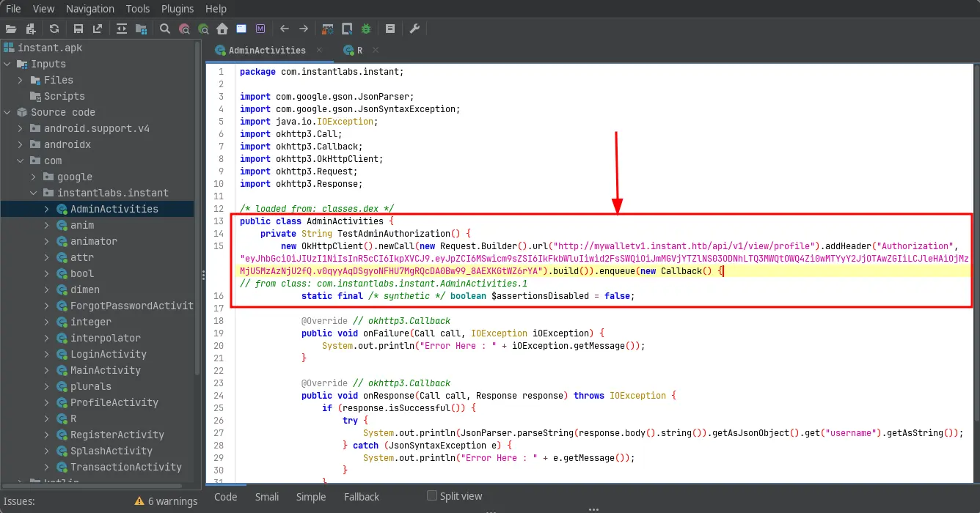Click the house Main Activity icon

tap(222, 29)
